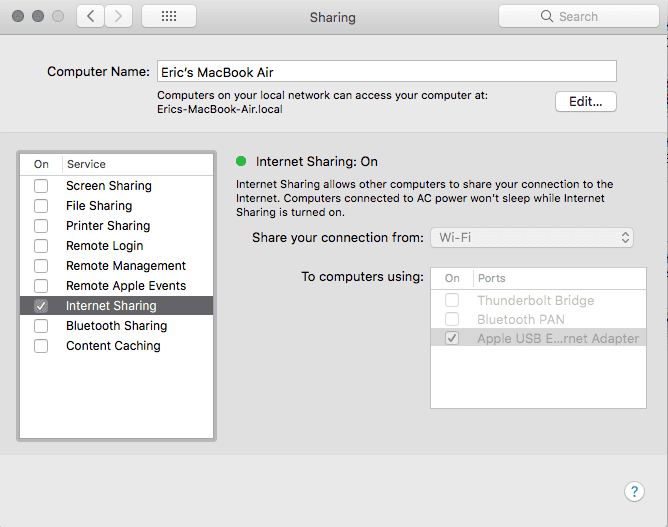Screen dimensions: 668x527
Task: Click the green Internet Sharing status dot
Action: (241, 161)
